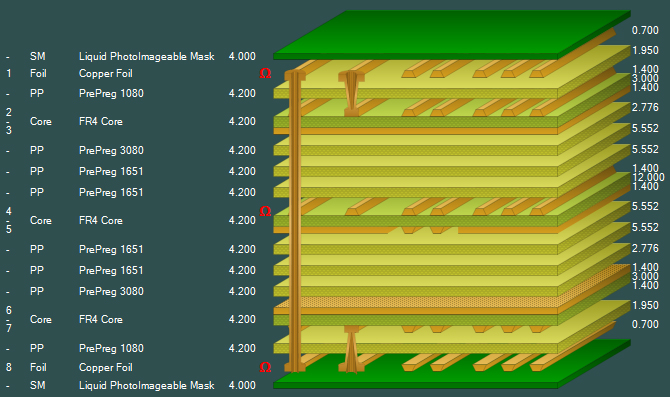Select PrePreg 1651 directly above layer 4 core

pos(111,192)
